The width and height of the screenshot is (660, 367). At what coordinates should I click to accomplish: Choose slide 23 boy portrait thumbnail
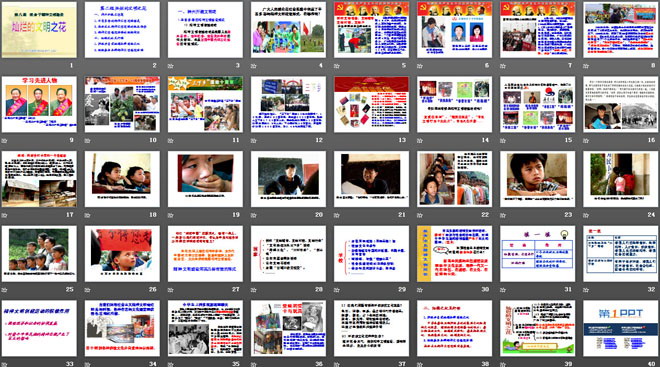coord(538,179)
